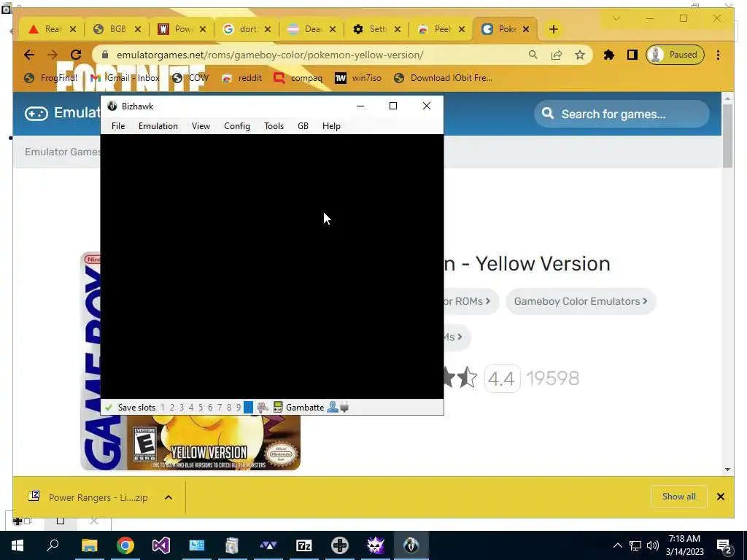Close the Chrome downloads bar
The image size is (747, 560).
click(720, 497)
